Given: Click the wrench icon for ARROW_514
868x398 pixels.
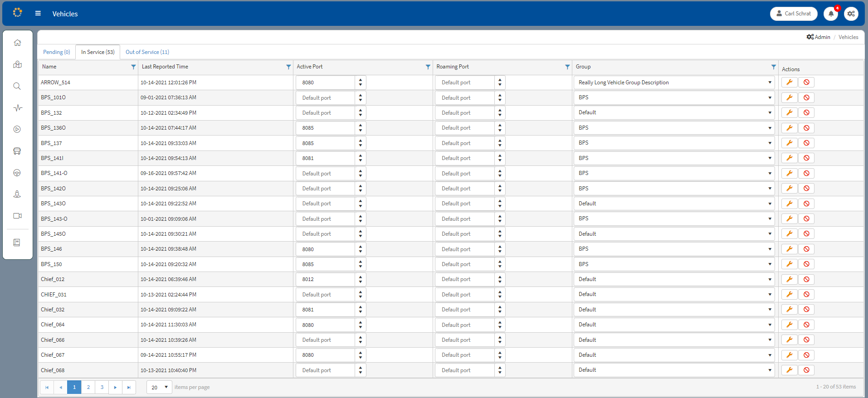Looking at the screenshot, I should pos(789,82).
